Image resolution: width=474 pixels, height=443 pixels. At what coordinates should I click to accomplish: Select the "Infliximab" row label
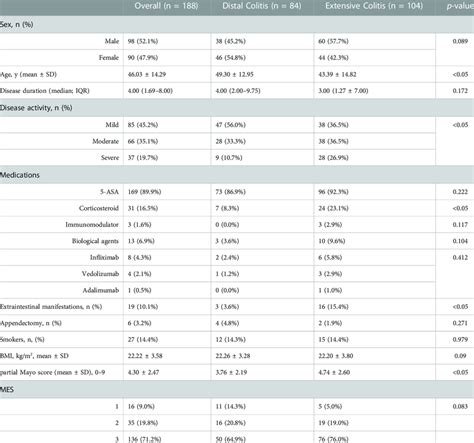104,257
